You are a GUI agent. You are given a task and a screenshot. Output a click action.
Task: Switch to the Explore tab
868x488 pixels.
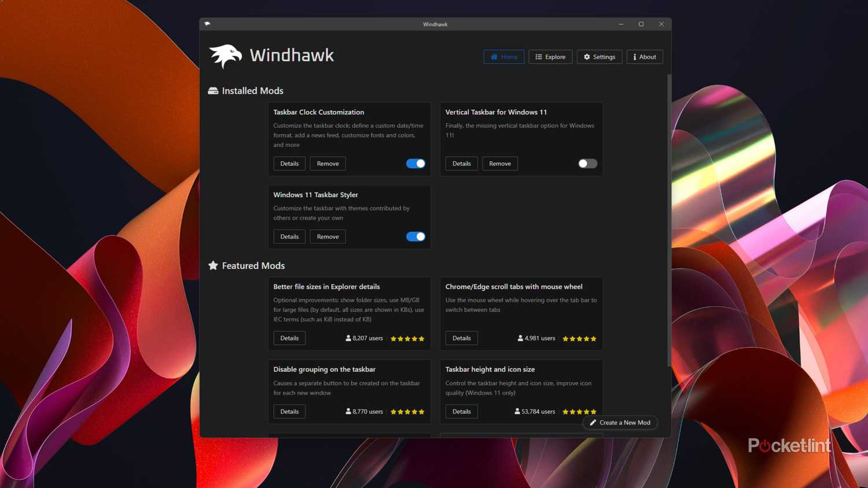click(x=550, y=57)
